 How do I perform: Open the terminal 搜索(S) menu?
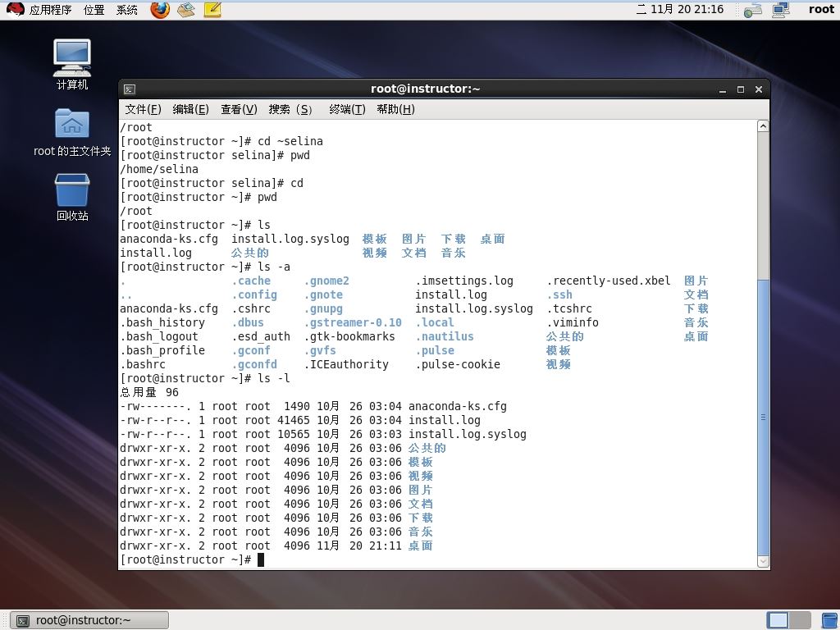(290, 109)
